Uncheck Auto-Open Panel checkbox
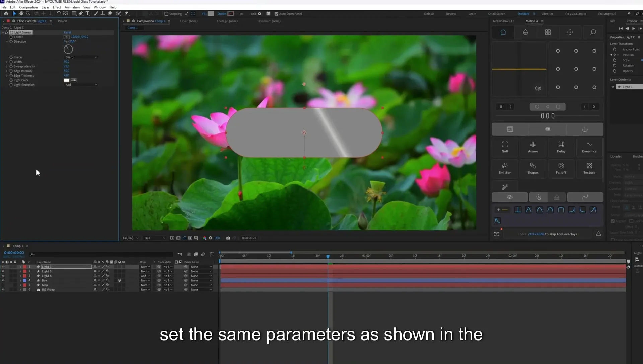This screenshot has width=643, height=364. [276, 14]
